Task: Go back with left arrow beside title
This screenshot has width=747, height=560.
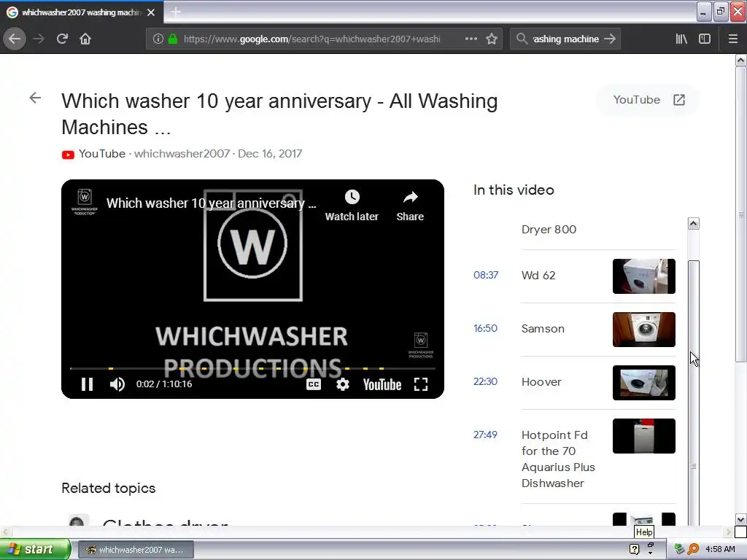Action: pos(35,98)
